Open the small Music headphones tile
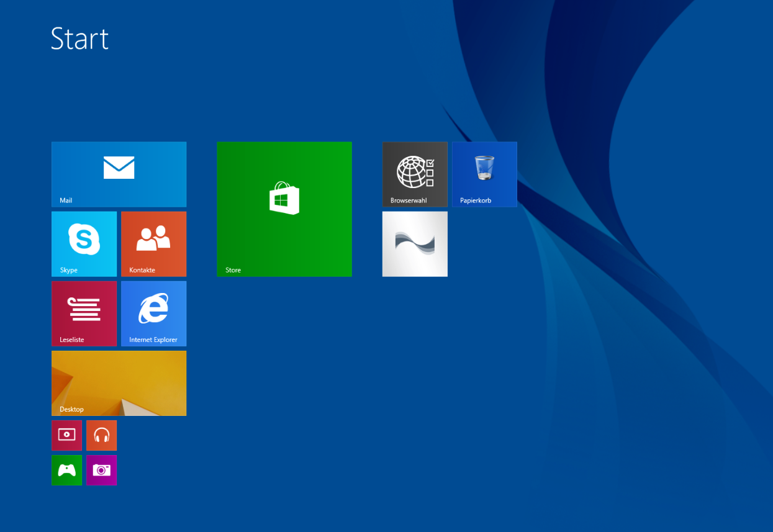 (101, 435)
